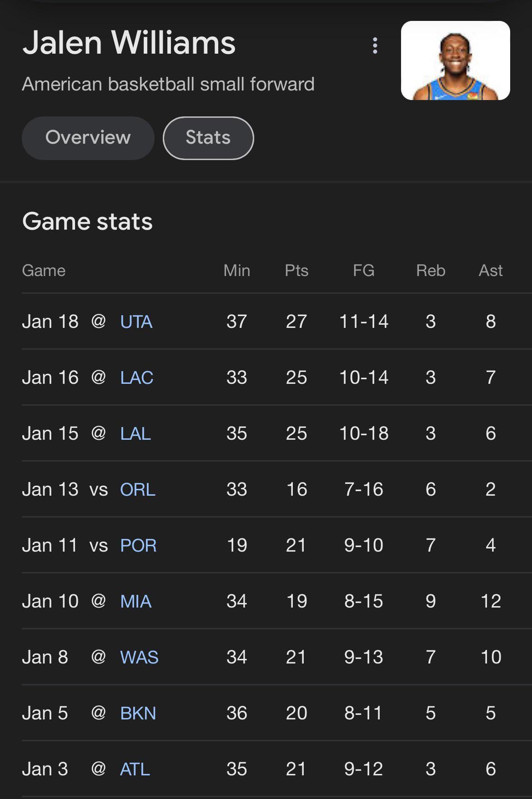Screen dimensions: 532x799
Task: Open the ORL team link
Action: point(137,490)
